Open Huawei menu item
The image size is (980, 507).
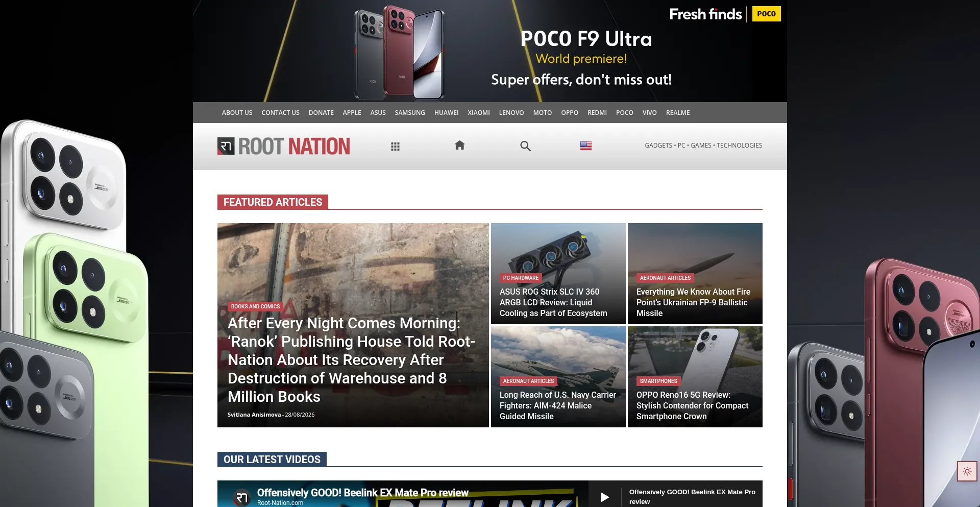[x=446, y=113]
